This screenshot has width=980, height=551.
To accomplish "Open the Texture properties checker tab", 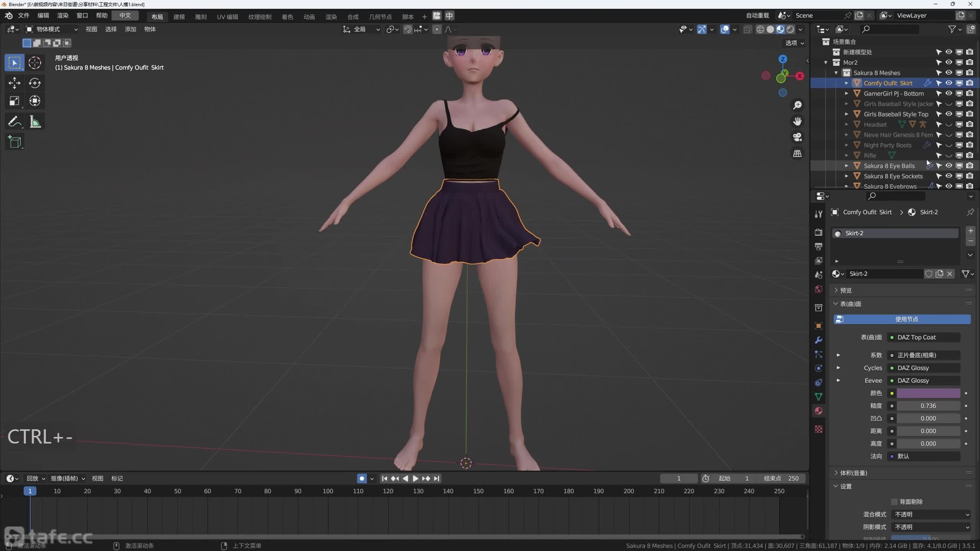I will [818, 429].
